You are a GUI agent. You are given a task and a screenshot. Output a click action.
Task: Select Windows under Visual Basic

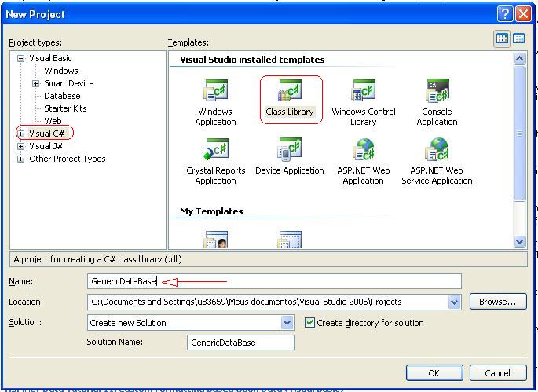pos(61,71)
